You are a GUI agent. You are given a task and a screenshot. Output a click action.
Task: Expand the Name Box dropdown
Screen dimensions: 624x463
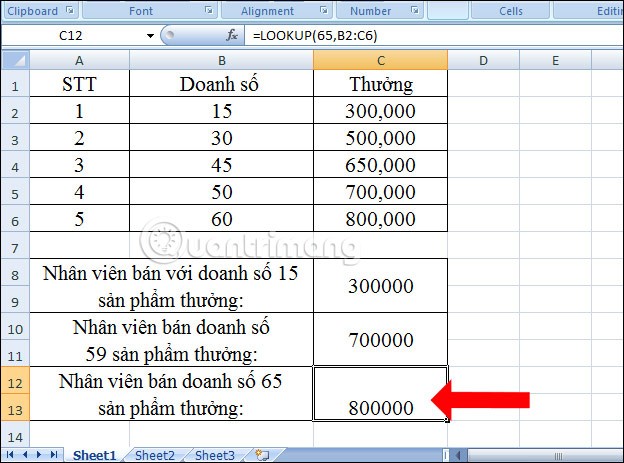pos(150,36)
